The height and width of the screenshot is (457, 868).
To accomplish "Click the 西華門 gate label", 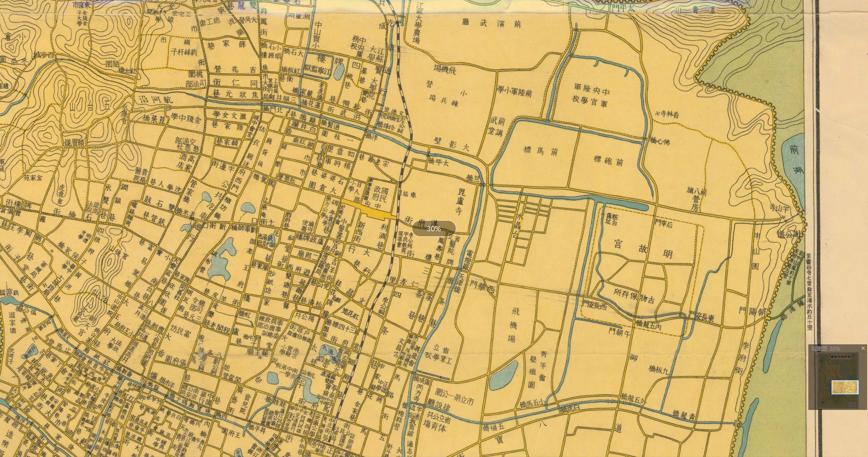I will tap(483, 287).
